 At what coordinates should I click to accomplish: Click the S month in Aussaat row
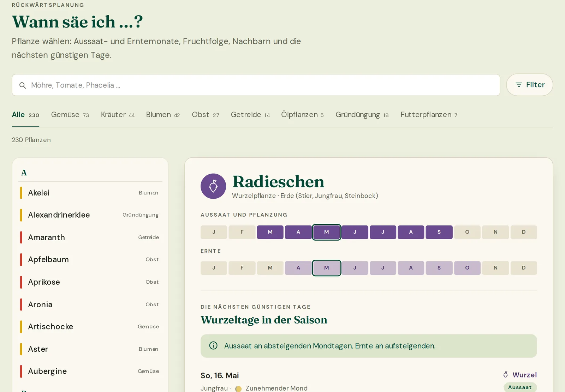[439, 232]
